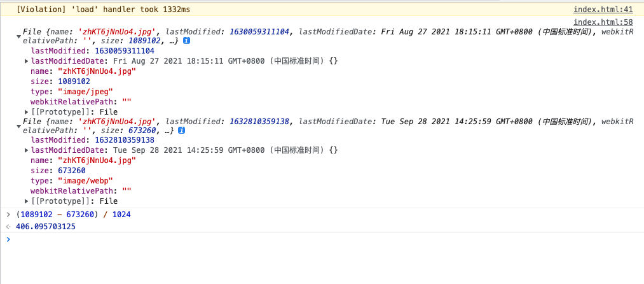Select the type value "image/webp"
Screen dimensions: 644x284
tap(85, 181)
